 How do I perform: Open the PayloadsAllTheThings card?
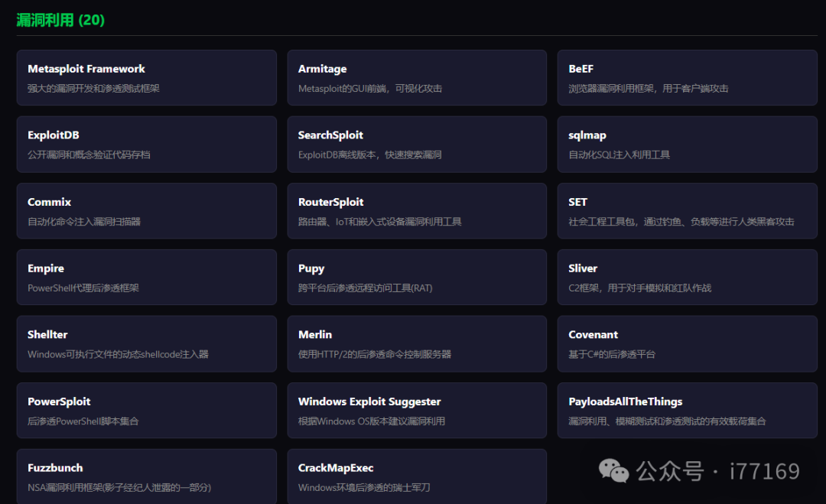pyautogui.click(x=687, y=411)
